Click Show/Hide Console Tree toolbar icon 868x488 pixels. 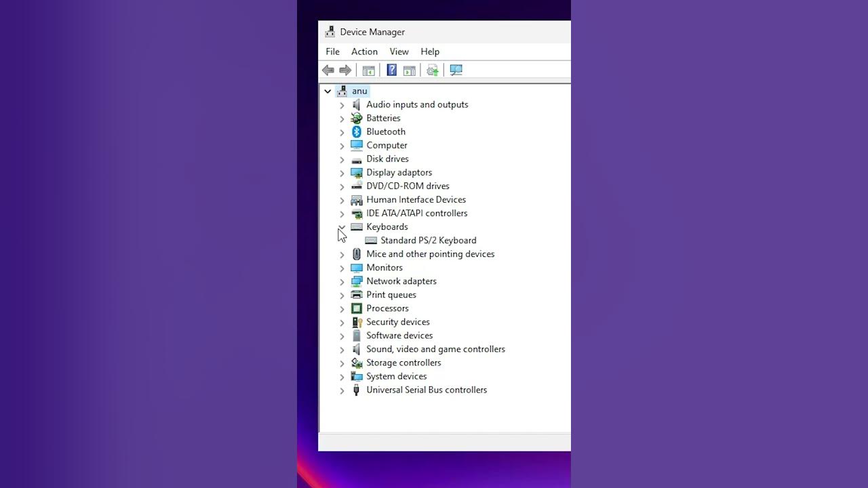click(368, 70)
